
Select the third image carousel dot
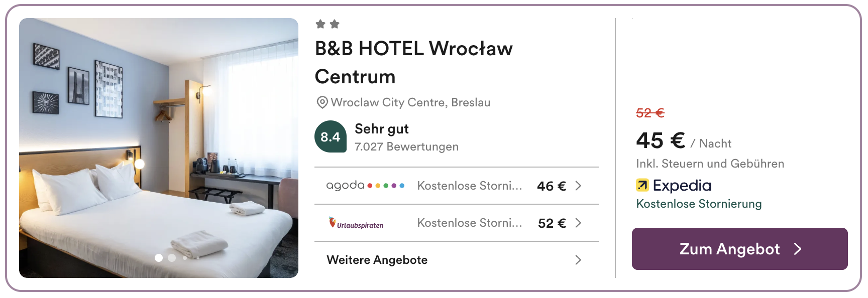pos(185,258)
